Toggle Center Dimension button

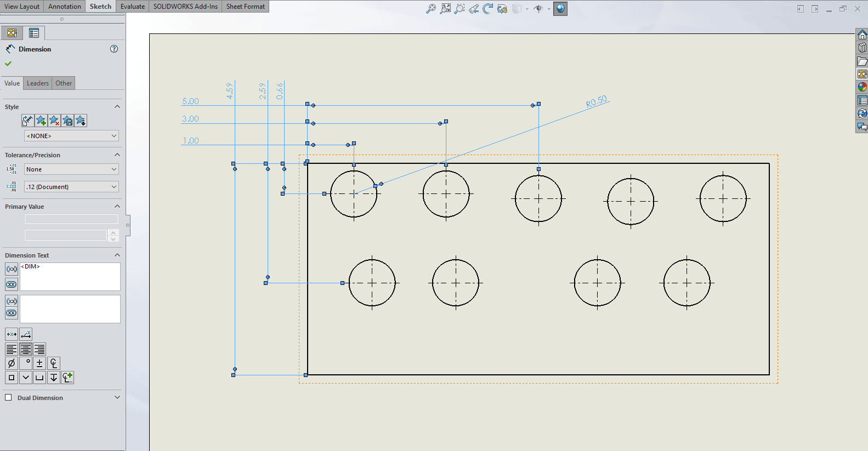pyautogui.click(x=12, y=334)
